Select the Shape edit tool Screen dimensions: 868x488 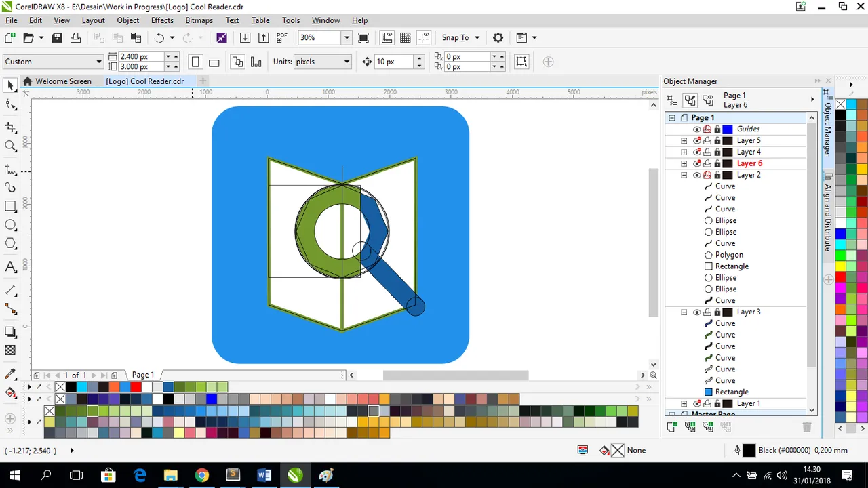click(10, 105)
